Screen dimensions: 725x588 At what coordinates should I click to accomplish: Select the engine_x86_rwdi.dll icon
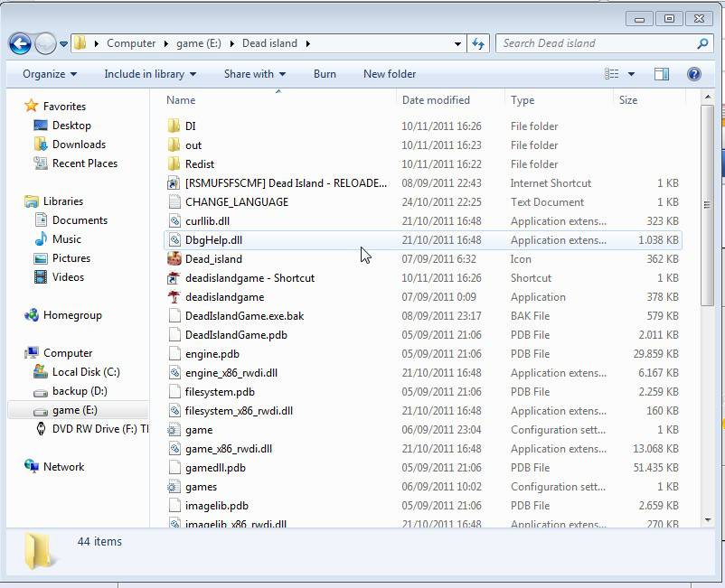pyautogui.click(x=174, y=373)
